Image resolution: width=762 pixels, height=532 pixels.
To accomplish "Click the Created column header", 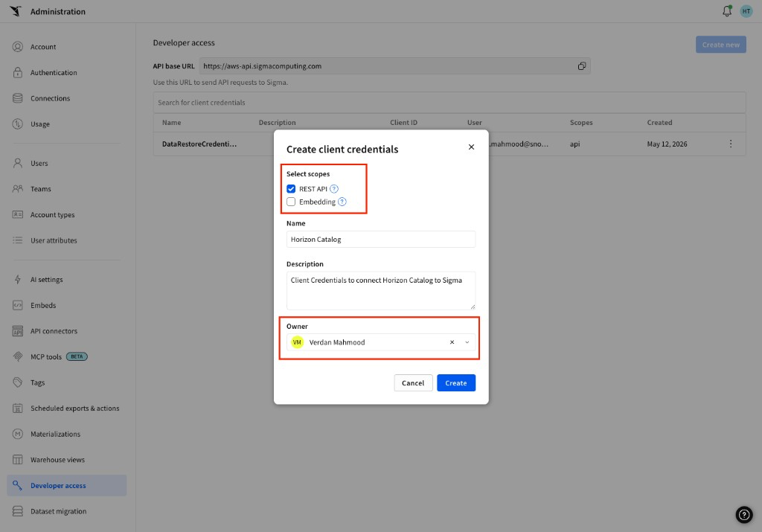I will click(x=659, y=123).
